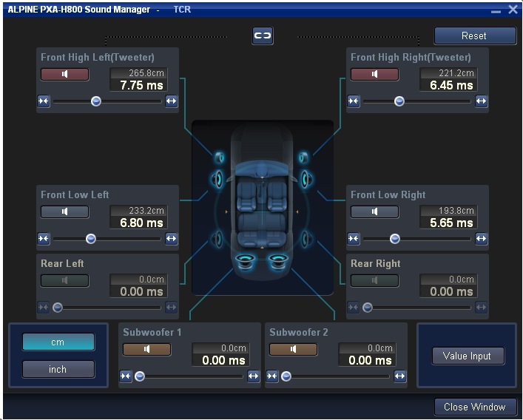Mute the Front Low Left speaker
Screen dimensions: 523x420
coord(64,211)
